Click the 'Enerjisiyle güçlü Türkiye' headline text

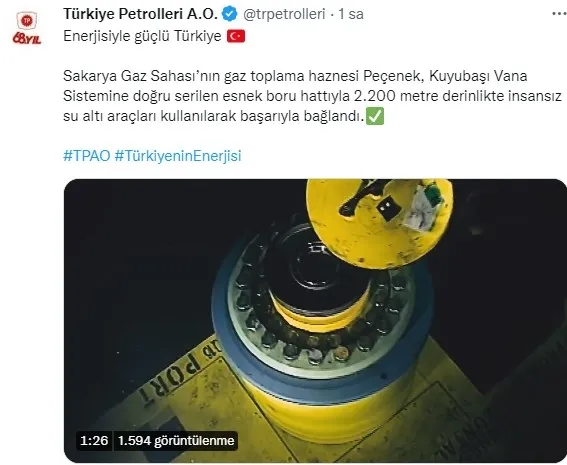142,36
